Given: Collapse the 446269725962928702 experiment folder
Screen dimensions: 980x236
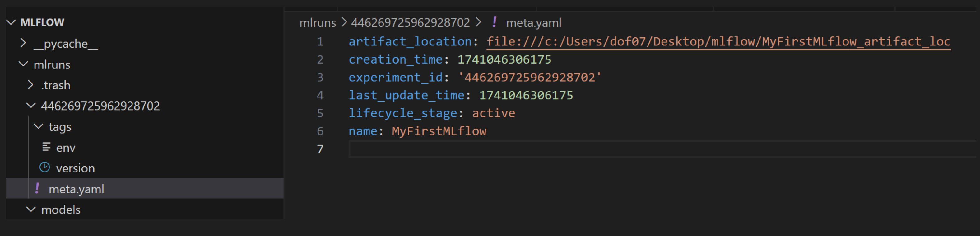Looking at the screenshot, I should pos(31,106).
